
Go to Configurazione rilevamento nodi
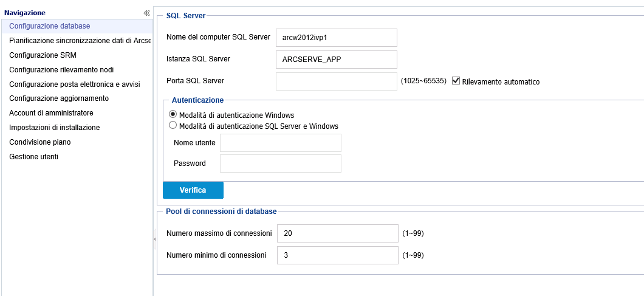coord(61,70)
